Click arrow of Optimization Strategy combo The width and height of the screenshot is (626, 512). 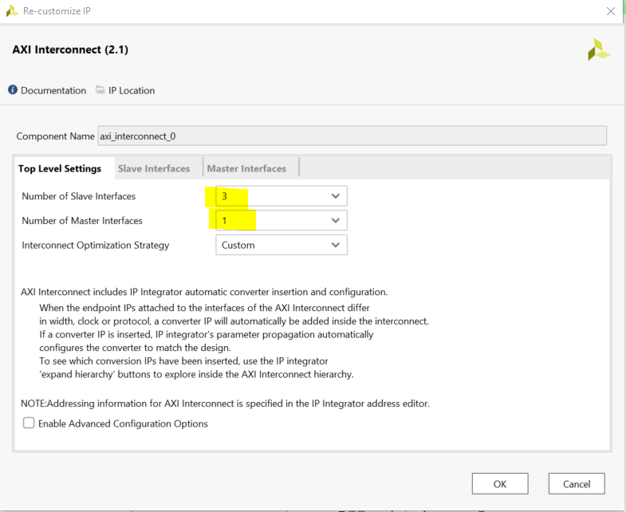pyautogui.click(x=335, y=245)
